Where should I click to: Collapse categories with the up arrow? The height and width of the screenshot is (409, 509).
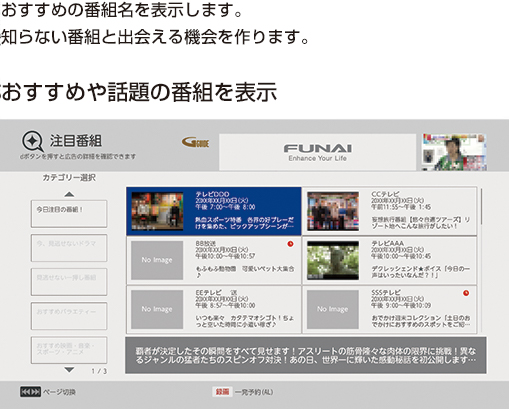click(x=69, y=194)
